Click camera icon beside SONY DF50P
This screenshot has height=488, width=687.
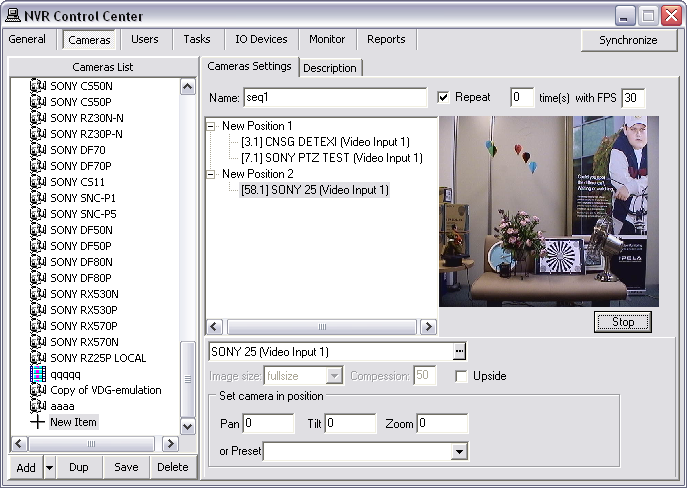(38, 246)
